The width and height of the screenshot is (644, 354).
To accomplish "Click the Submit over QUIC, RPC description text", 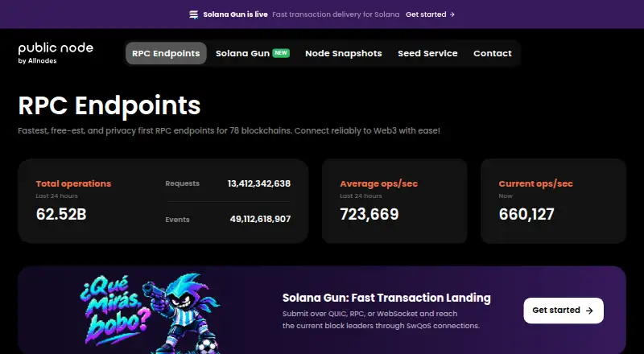I will click(381, 319).
